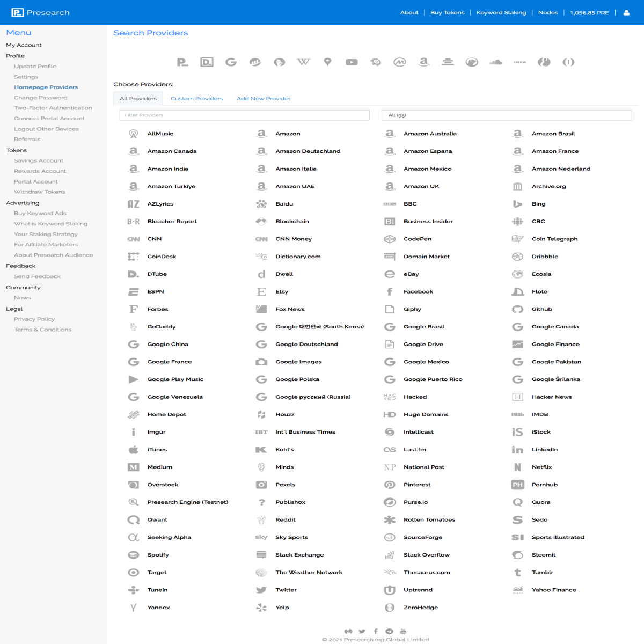
Task: Open Change Password in sidebar
Action: click(41, 98)
